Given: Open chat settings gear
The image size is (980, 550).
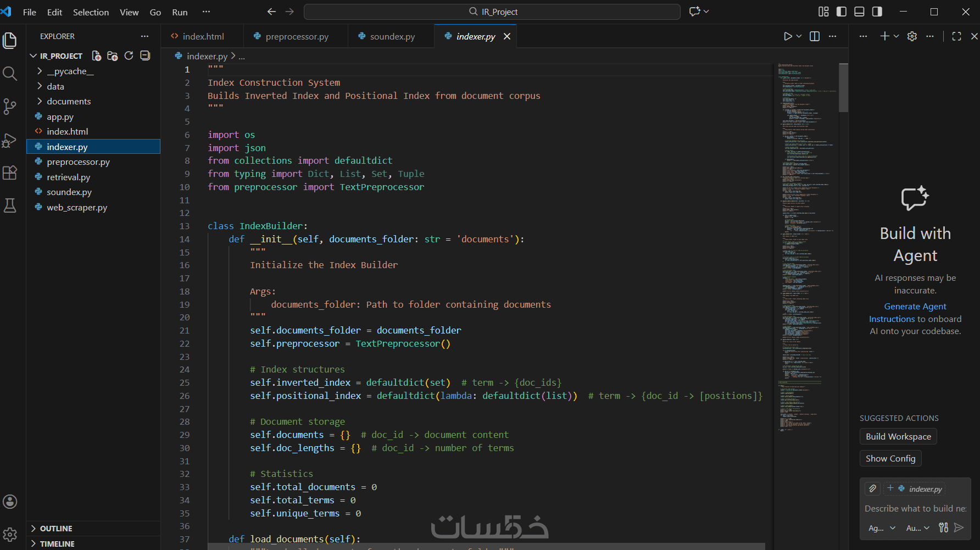Looking at the screenshot, I should [x=912, y=36].
